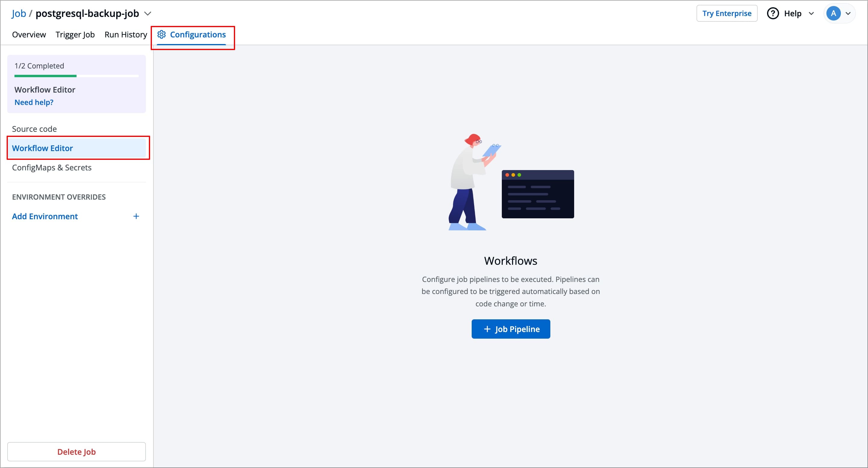
Task: Open the Workflow Editor sidebar item
Action: click(42, 148)
